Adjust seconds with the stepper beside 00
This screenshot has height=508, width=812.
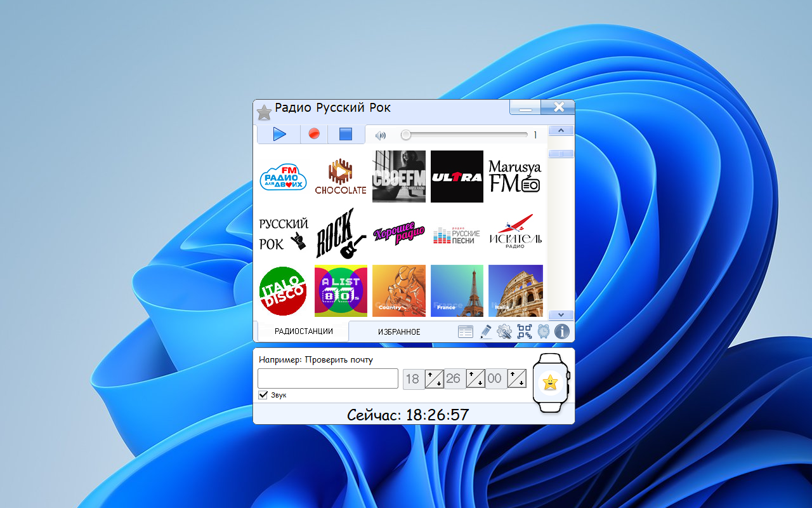click(x=517, y=379)
